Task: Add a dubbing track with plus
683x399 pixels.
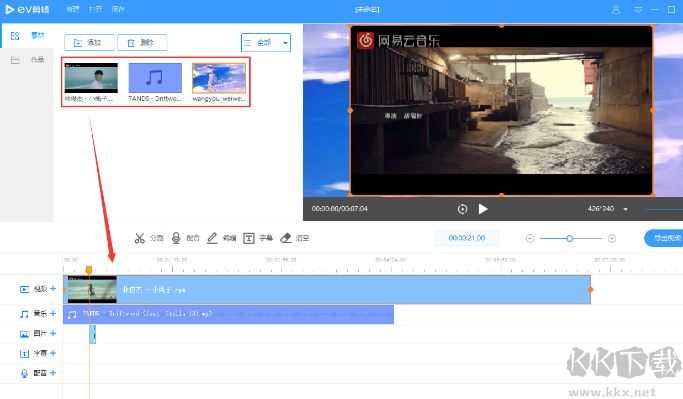Action: (x=53, y=373)
